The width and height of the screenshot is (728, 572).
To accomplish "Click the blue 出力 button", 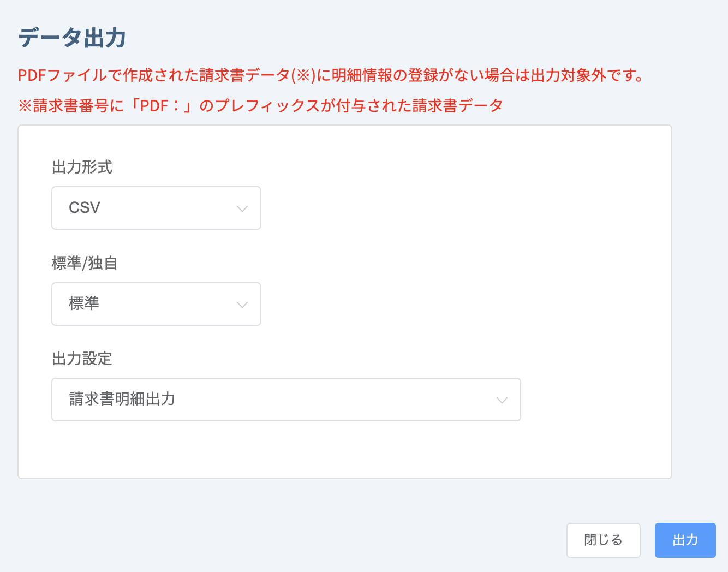I will 685,540.
